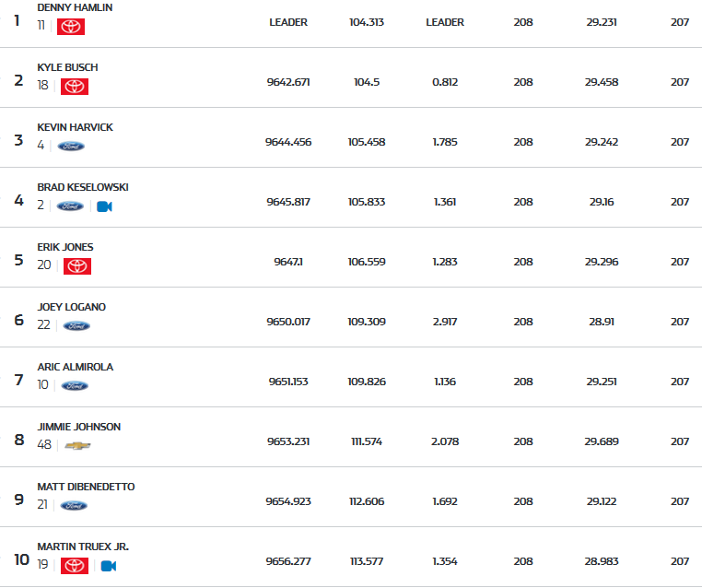The width and height of the screenshot is (702, 588).
Task: Click Kyle Busch's Toyota manufacturer icon
Action: click(75, 87)
